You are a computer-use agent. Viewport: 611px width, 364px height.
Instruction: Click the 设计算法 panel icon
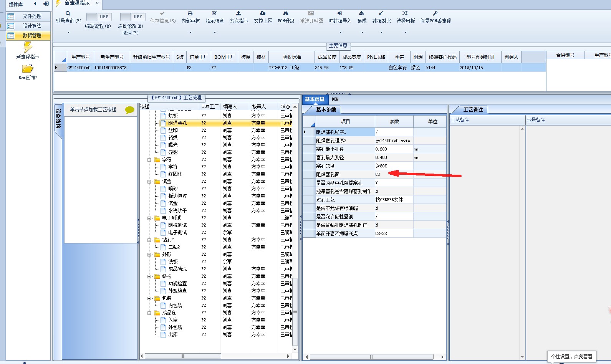pos(11,26)
